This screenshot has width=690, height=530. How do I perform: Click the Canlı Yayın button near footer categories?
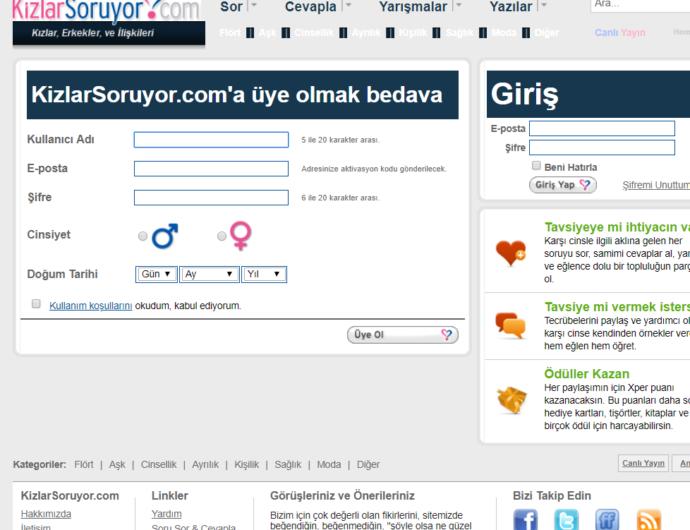click(643, 463)
